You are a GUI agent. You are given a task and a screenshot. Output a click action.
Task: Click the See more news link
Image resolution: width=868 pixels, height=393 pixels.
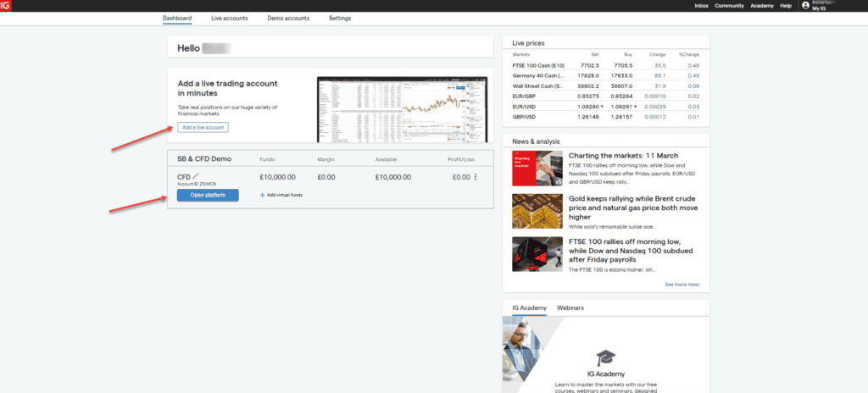pyautogui.click(x=682, y=285)
